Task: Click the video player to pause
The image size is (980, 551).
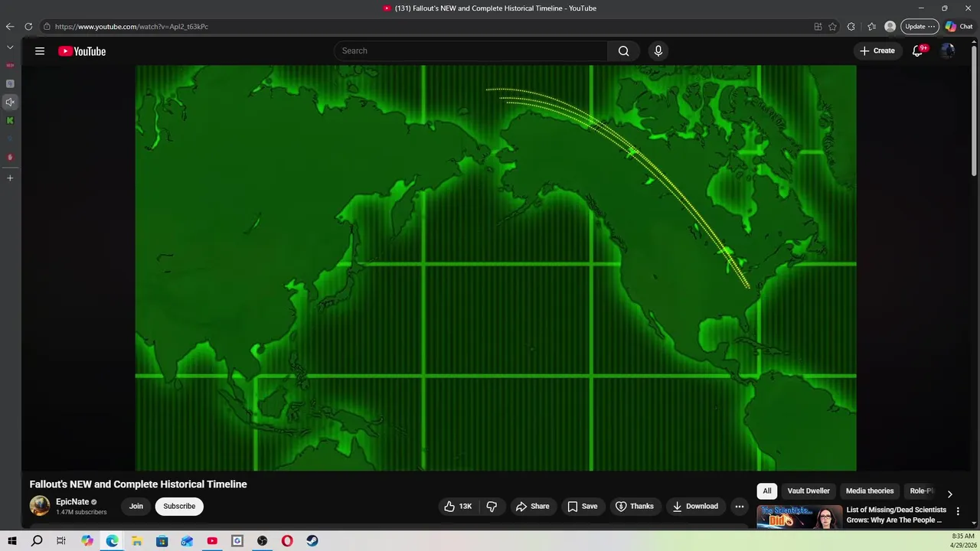Action: tap(496, 268)
